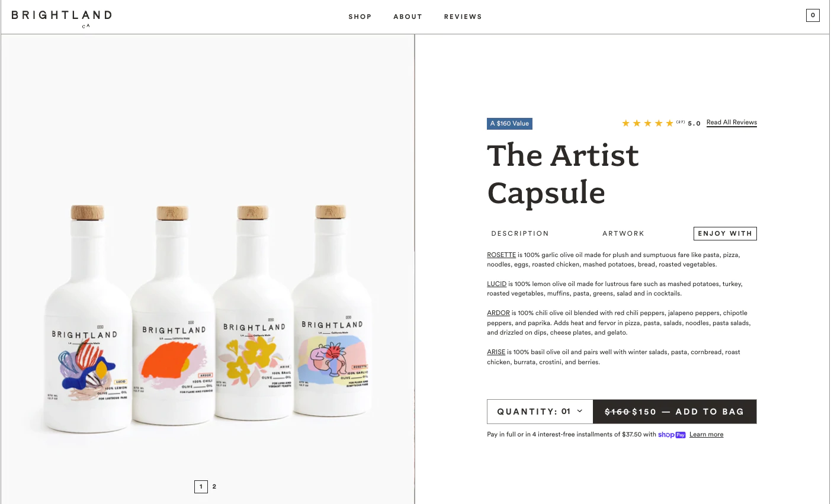
Task: Open the shopping bag counter icon
Action: coord(813,15)
